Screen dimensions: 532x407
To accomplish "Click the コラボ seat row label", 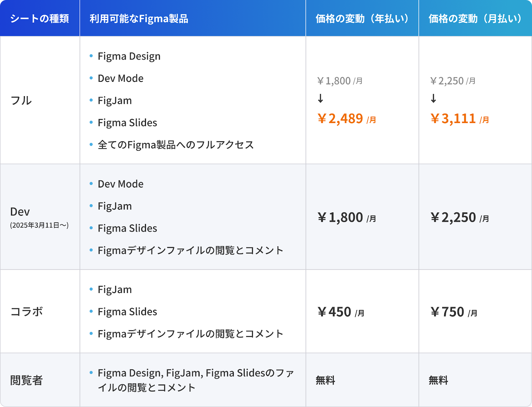I will [x=27, y=312].
